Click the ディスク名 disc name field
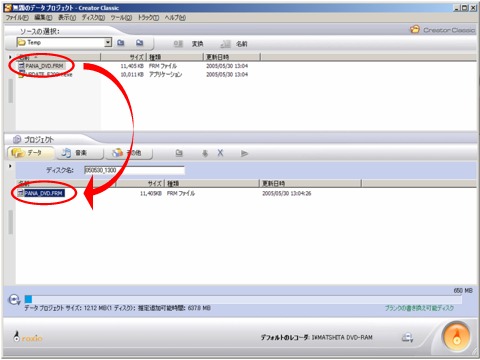The height and width of the screenshot is (360, 480). point(134,170)
